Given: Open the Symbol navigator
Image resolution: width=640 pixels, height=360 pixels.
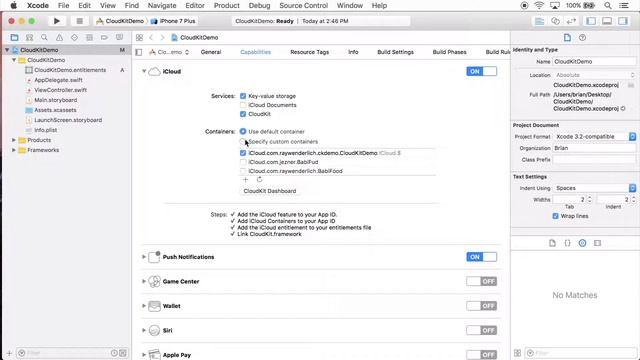Looking at the screenshot, I should (29, 38).
